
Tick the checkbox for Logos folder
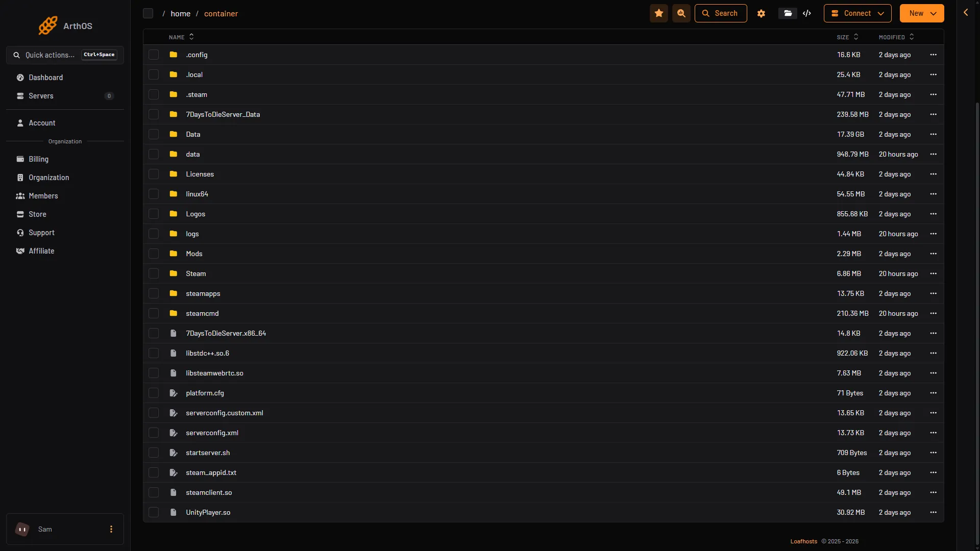point(154,214)
